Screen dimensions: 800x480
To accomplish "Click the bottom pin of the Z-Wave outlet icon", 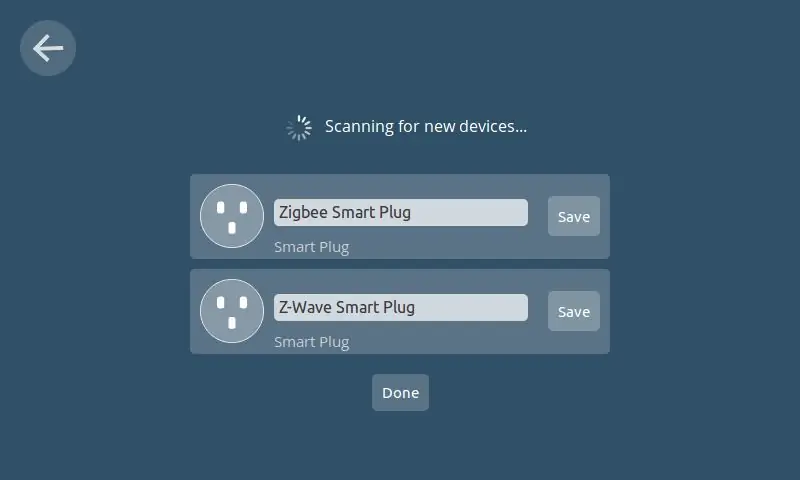I will pyautogui.click(x=232, y=323).
